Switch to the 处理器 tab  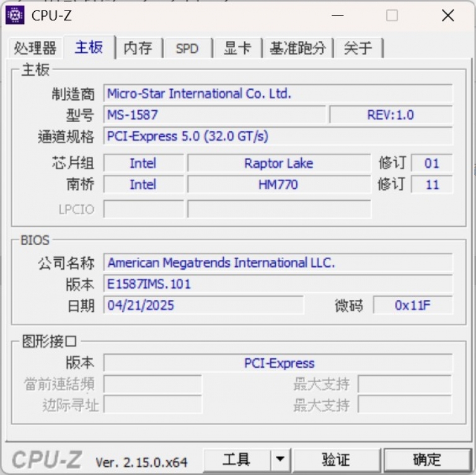[x=35, y=48]
